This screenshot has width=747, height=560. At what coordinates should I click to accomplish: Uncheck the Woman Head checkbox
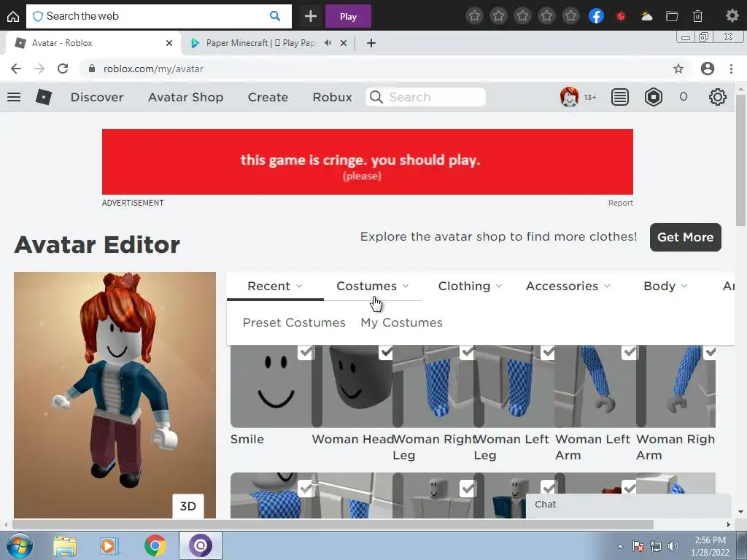pos(387,352)
